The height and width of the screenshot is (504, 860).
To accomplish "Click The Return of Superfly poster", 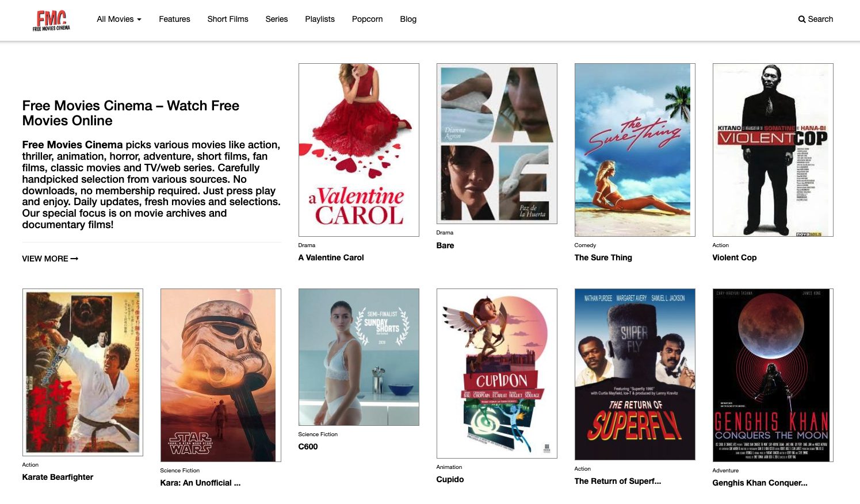I will [x=635, y=375].
